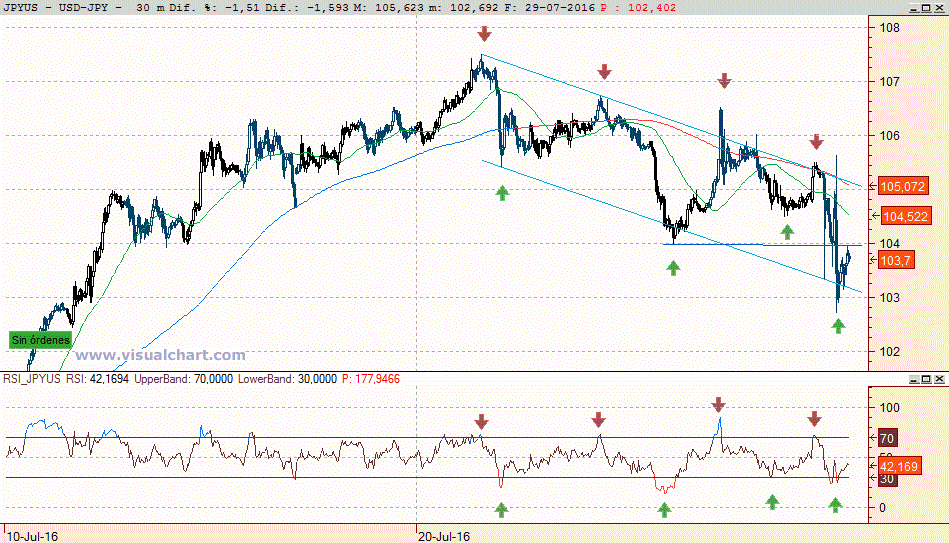Select the 104,522 price marker on axis
Image resolution: width=949 pixels, height=543 pixels.
[905, 216]
